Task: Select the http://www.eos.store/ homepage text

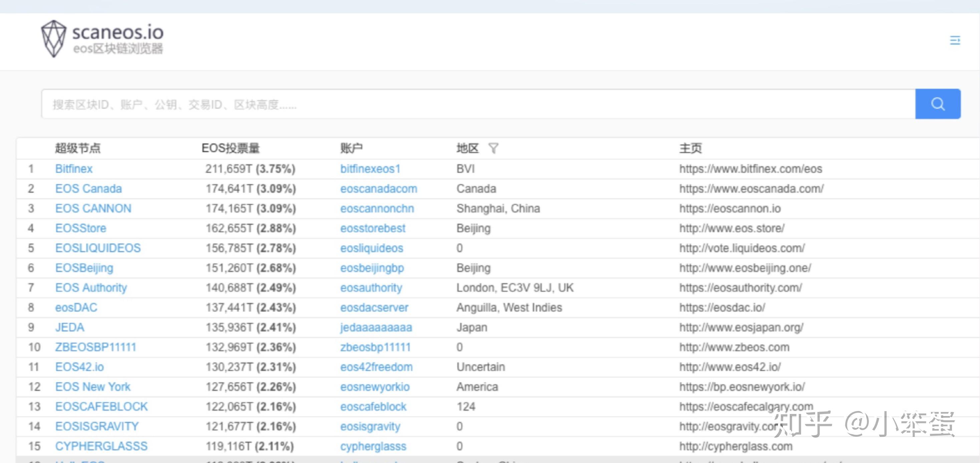Action: pyautogui.click(x=732, y=228)
